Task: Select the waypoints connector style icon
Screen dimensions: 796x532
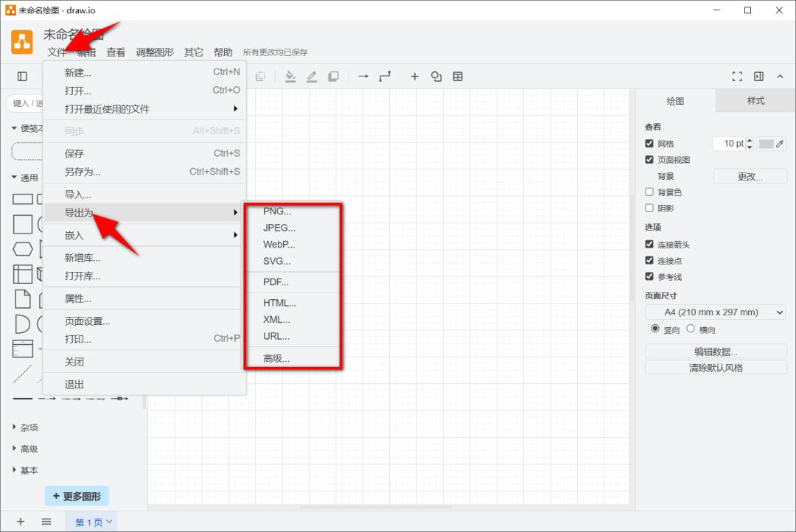Action: pyautogui.click(x=385, y=77)
